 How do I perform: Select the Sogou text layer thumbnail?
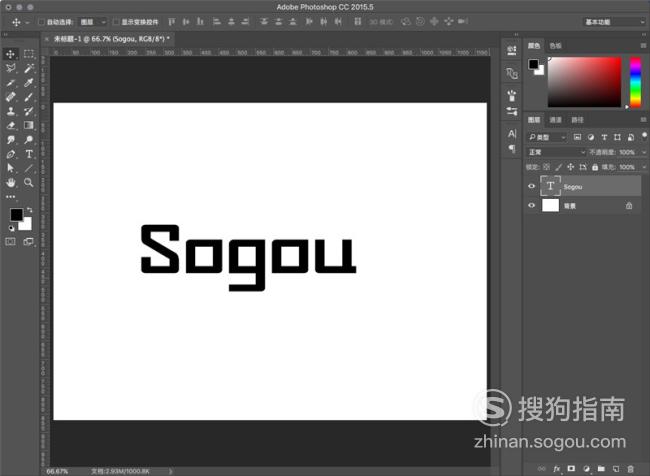coord(550,186)
